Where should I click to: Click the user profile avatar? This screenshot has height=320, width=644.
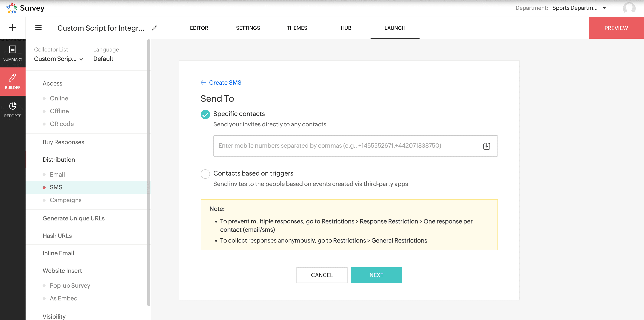[x=629, y=8]
